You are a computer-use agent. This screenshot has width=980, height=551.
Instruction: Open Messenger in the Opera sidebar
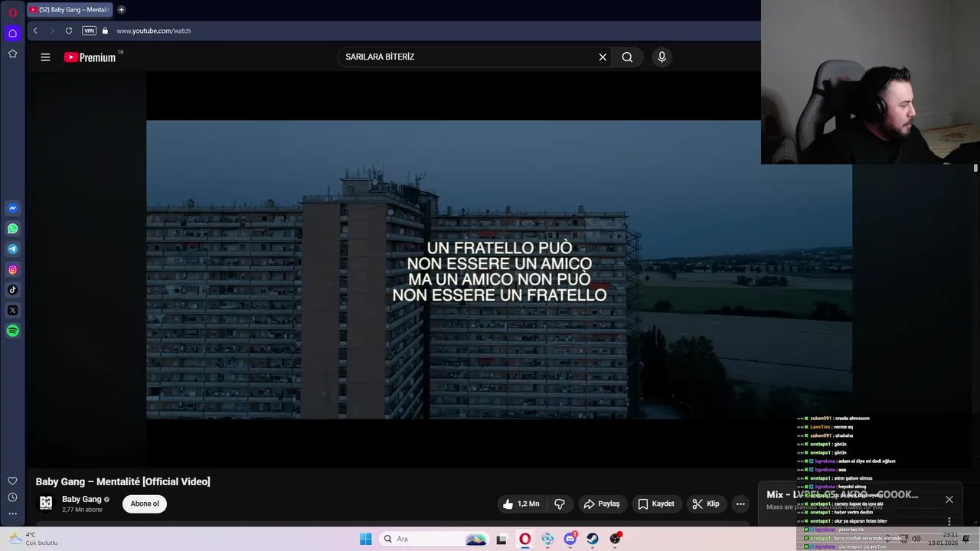click(12, 208)
